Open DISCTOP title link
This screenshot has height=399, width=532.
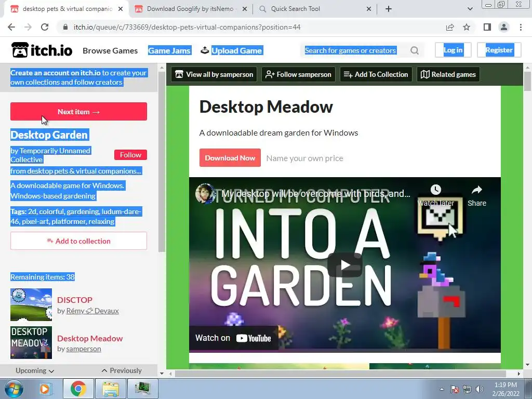[75, 300]
